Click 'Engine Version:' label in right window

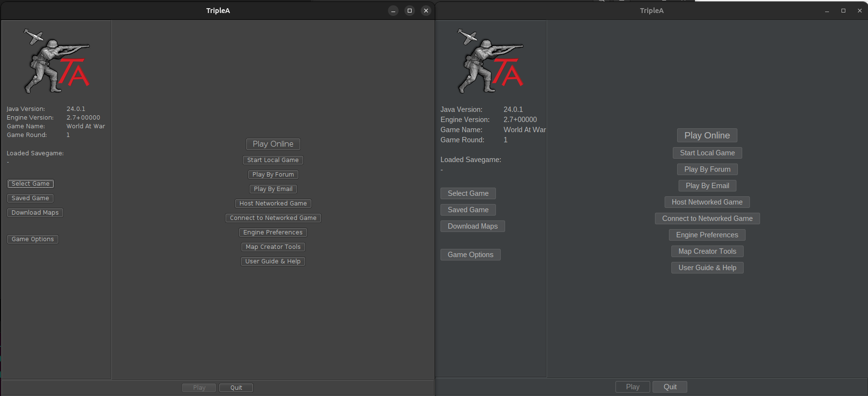[x=465, y=120]
